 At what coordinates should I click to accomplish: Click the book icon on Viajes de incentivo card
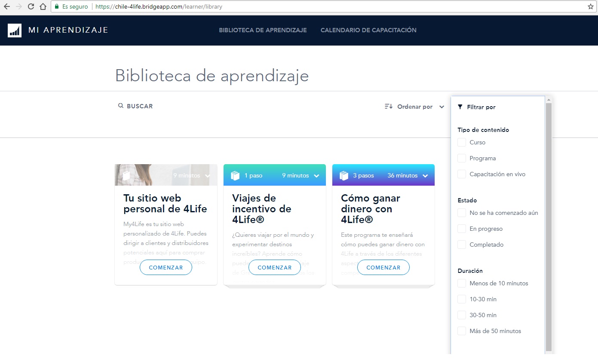point(235,175)
